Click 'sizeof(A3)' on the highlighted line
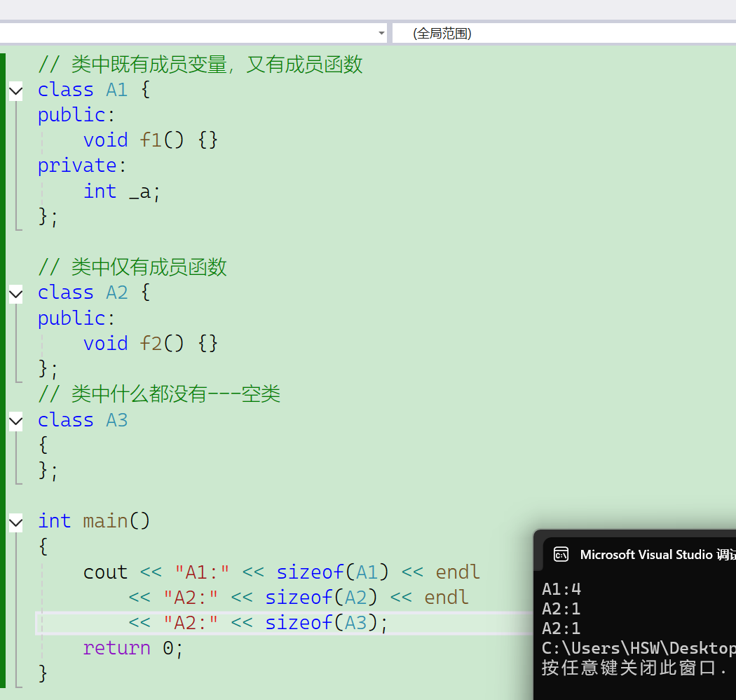This screenshot has height=700, width=736. [322, 623]
